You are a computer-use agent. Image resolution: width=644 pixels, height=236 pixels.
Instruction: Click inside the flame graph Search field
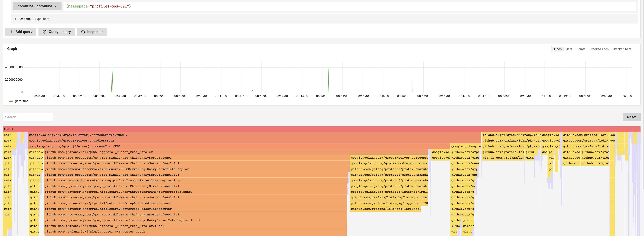pyautogui.click(x=27, y=117)
